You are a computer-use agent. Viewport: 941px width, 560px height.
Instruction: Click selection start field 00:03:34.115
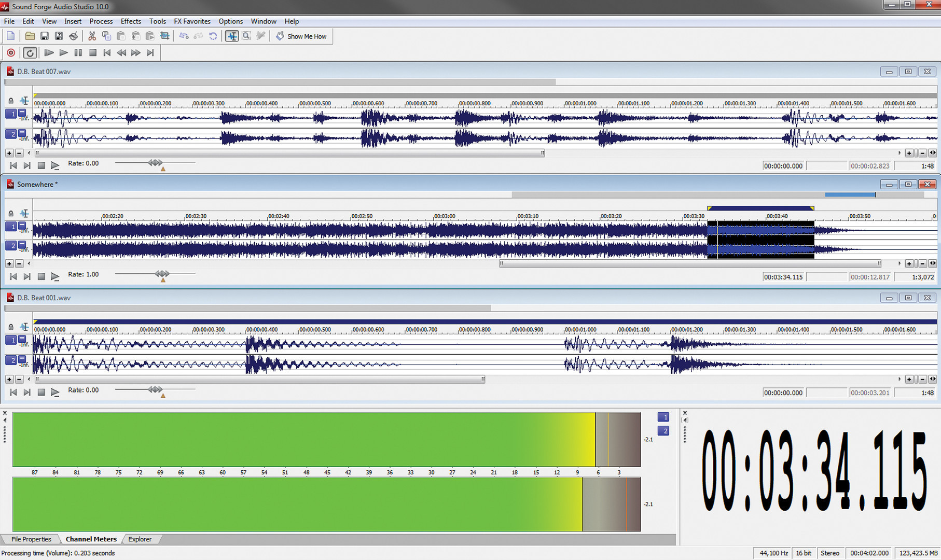783,277
